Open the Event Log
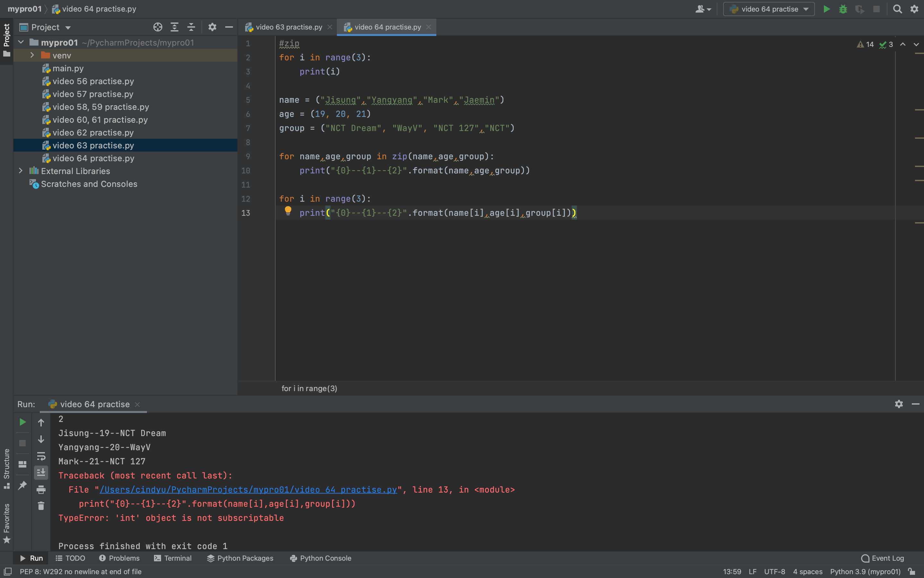This screenshot has width=924, height=578. tap(883, 558)
